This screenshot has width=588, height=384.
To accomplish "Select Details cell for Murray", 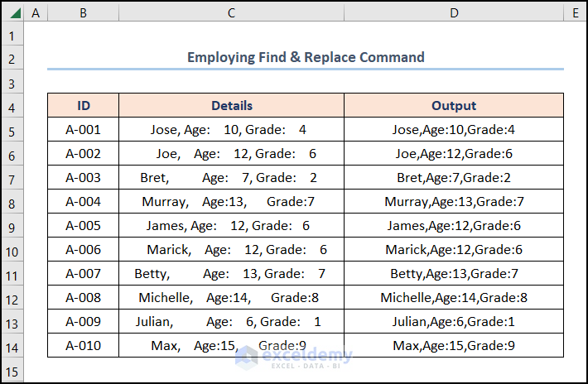I will point(232,202).
